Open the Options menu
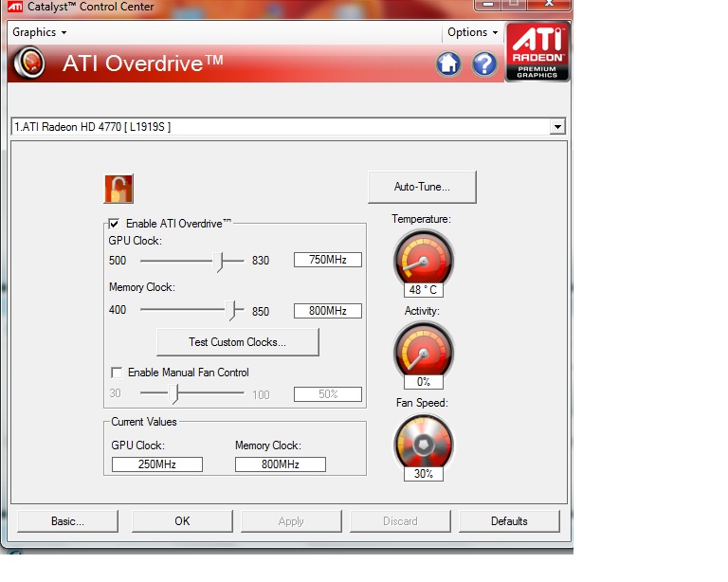The image size is (728, 582). click(472, 32)
